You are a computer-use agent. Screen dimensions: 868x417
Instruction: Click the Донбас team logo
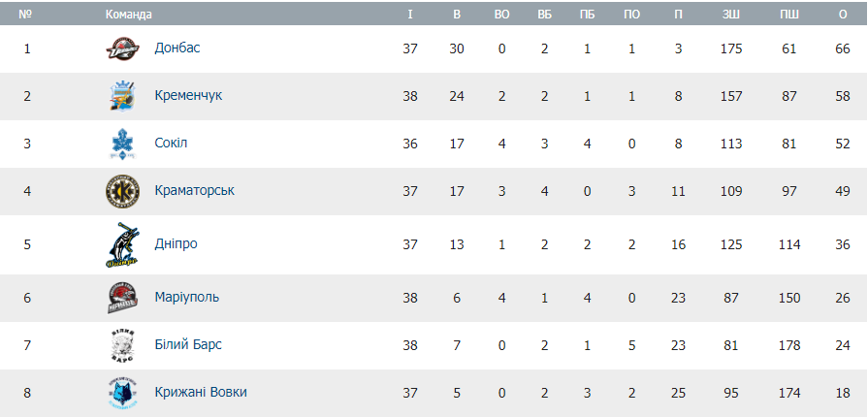(123, 48)
